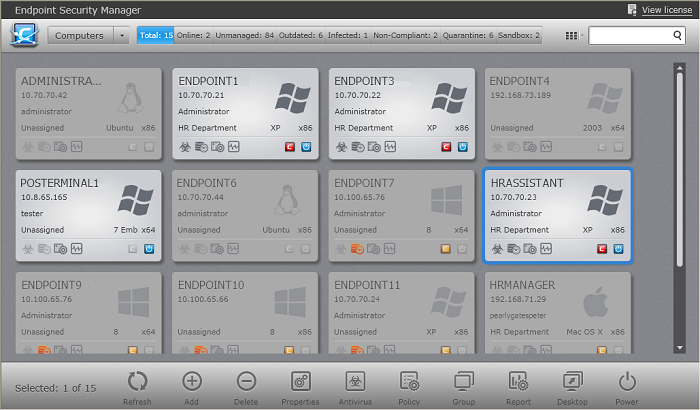Filter by Total: 15 tab

(156, 35)
